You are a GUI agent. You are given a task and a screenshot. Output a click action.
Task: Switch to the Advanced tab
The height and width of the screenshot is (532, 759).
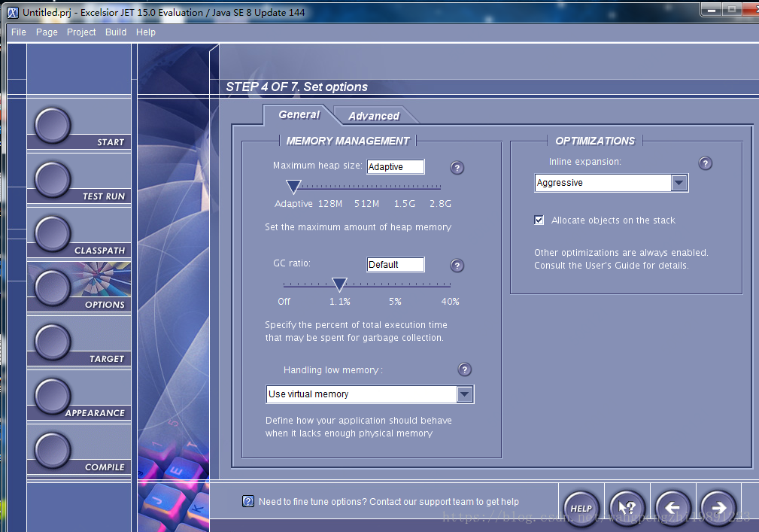click(x=374, y=116)
